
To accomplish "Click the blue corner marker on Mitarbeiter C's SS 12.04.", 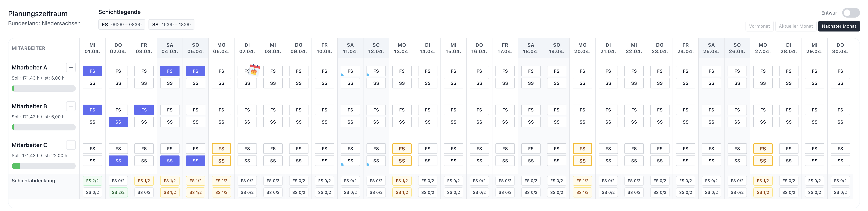I will pyautogui.click(x=368, y=164).
